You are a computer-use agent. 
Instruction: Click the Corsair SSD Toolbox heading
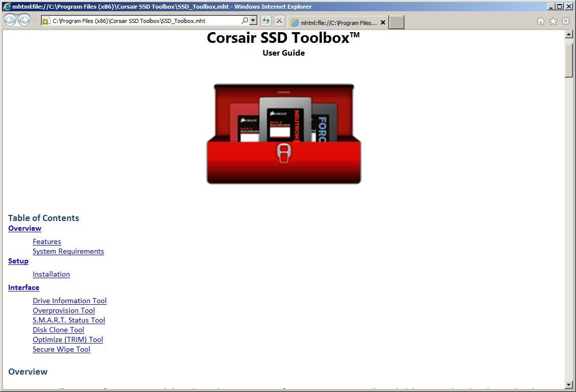pos(283,38)
